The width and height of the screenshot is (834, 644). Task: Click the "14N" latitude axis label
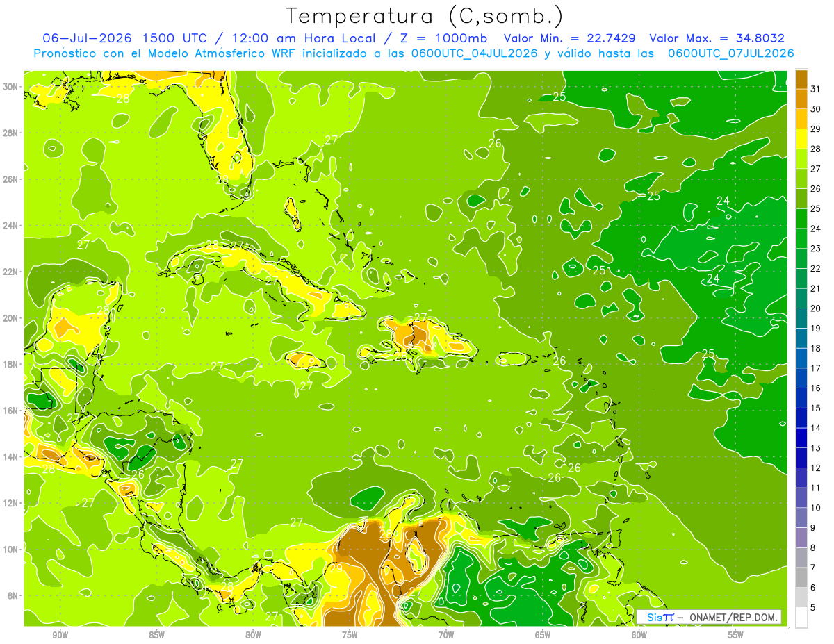(12, 456)
